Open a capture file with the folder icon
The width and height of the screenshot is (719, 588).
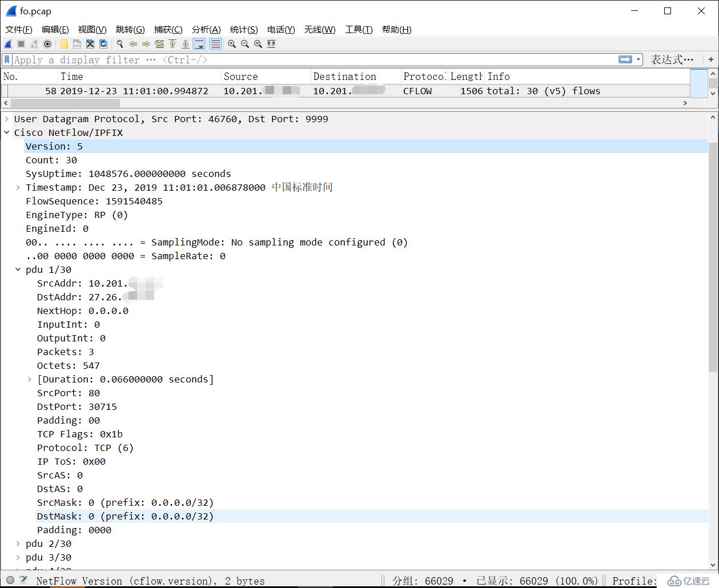point(64,44)
